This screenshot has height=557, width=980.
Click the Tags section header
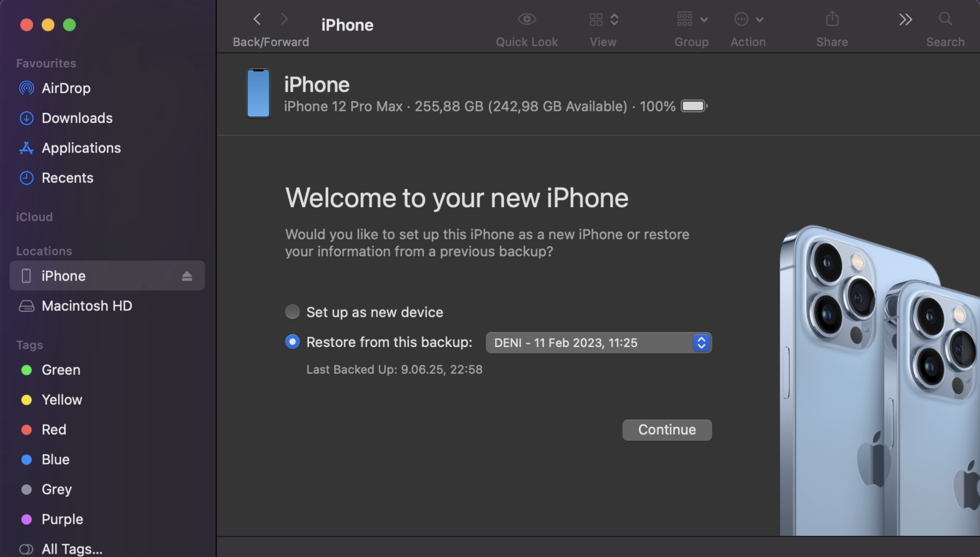click(x=29, y=345)
